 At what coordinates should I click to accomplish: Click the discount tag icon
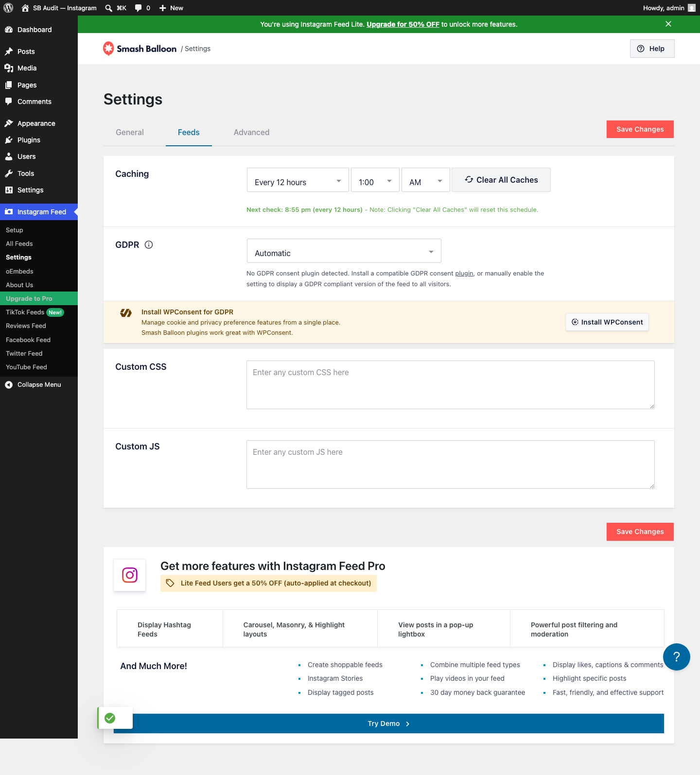[170, 583]
